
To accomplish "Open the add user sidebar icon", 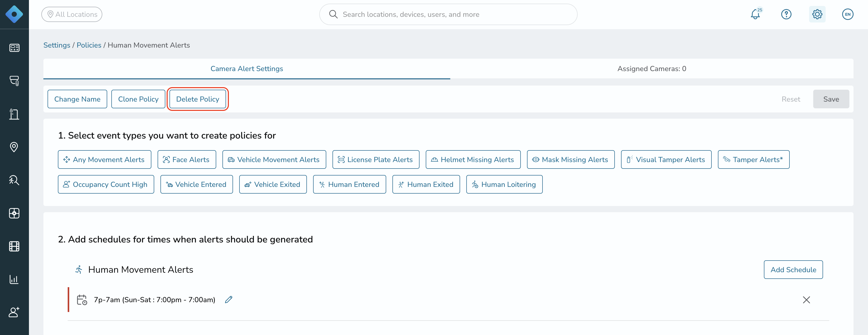I will coord(14,312).
